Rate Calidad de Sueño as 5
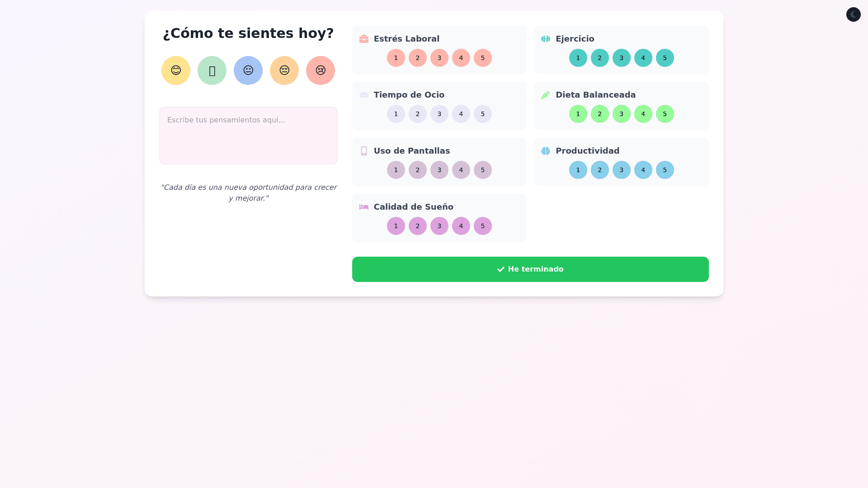The width and height of the screenshot is (868, 488). pyautogui.click(x=483, y=226)
